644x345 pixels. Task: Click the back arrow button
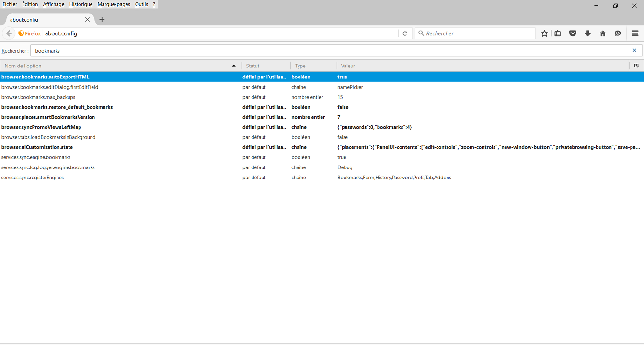click(x=9, y=33)
